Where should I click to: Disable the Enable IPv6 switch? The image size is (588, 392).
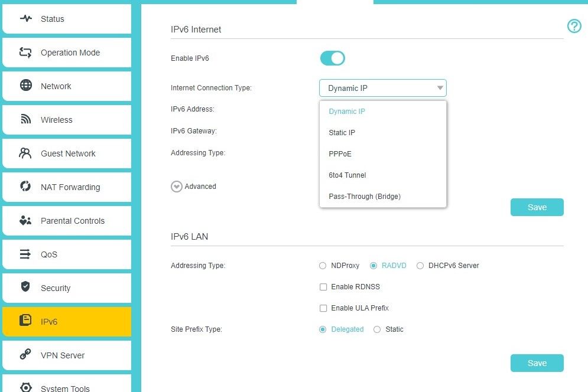coord(332,58)
